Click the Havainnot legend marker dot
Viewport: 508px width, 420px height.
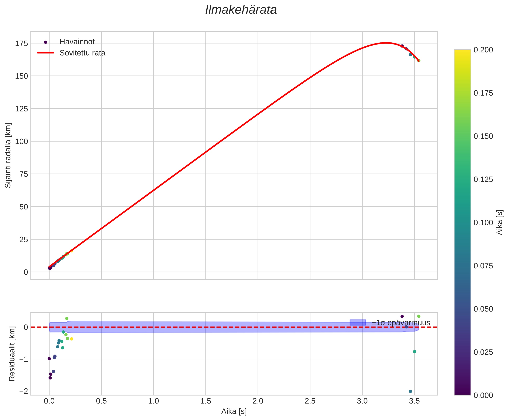click(45, 42)
